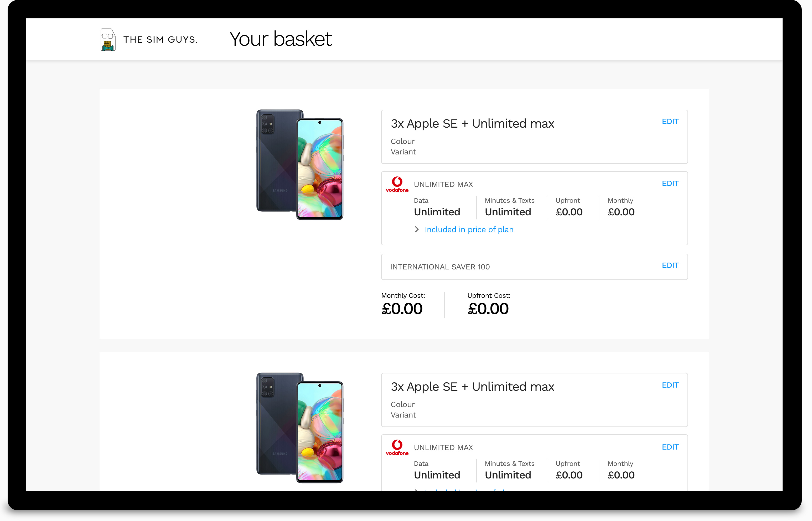Click the first plan's UNLIMITED MAX label
Image resolution: width=812 pixels, height=521 pixels.
(443, 185)
